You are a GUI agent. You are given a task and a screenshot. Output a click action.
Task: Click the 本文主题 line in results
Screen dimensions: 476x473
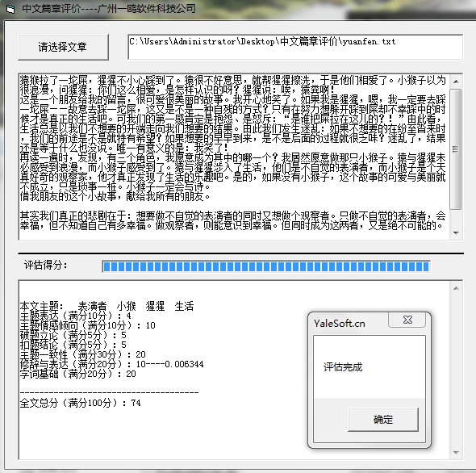click(x=106, y=306)
